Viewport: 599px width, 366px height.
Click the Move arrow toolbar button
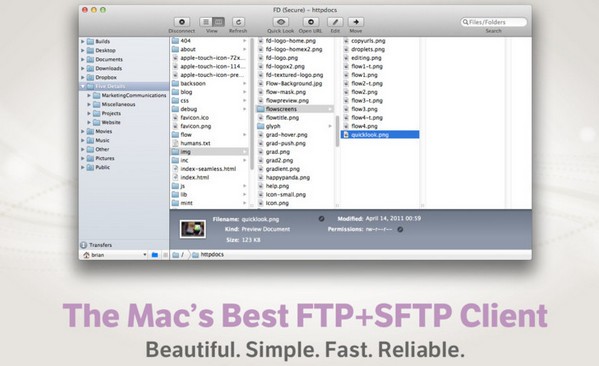356,22
